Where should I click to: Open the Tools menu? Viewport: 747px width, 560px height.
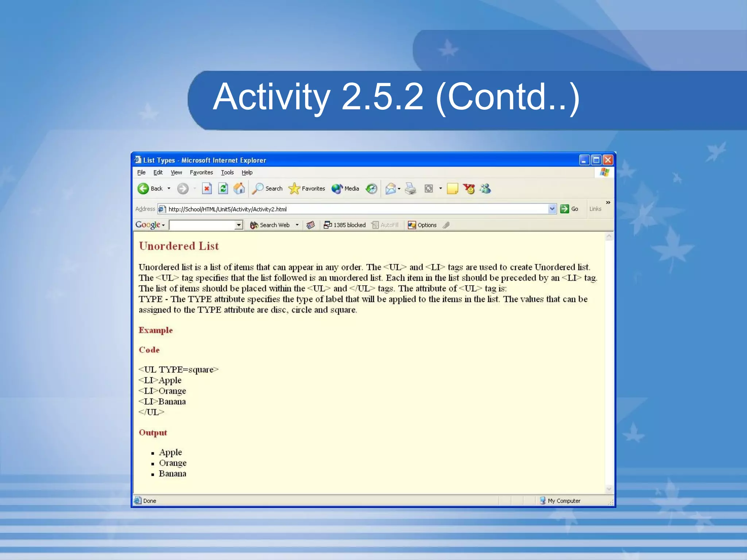tap(227, 172)
